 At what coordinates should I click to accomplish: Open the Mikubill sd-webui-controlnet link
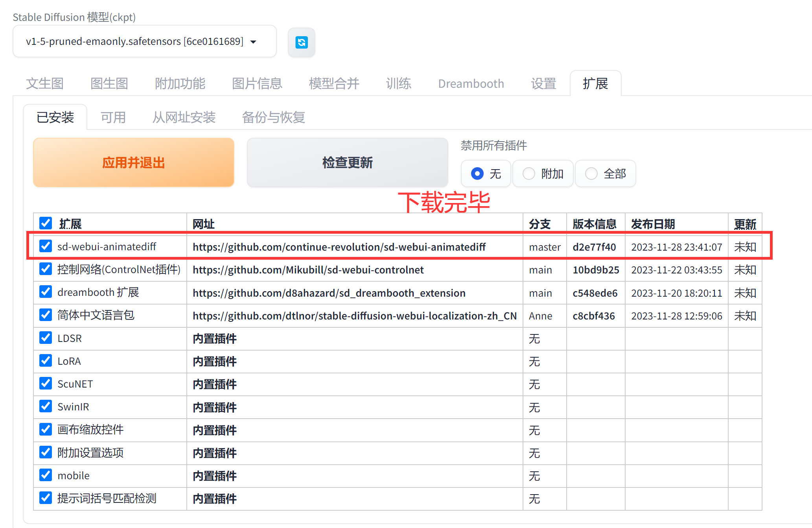pos(308,270)
